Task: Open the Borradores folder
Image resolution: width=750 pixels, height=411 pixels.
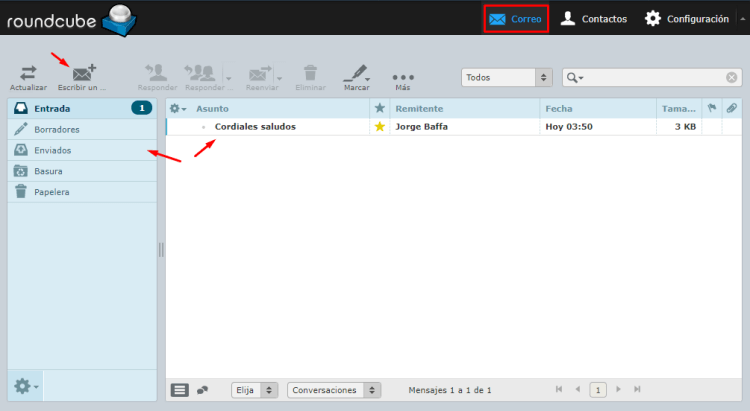Action: pos(56,129)
